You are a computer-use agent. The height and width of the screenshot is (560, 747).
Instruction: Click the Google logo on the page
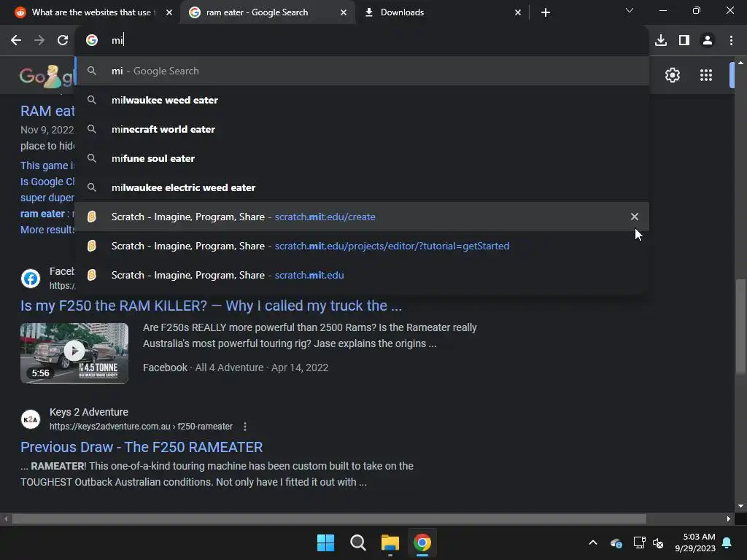pos(47,76)
